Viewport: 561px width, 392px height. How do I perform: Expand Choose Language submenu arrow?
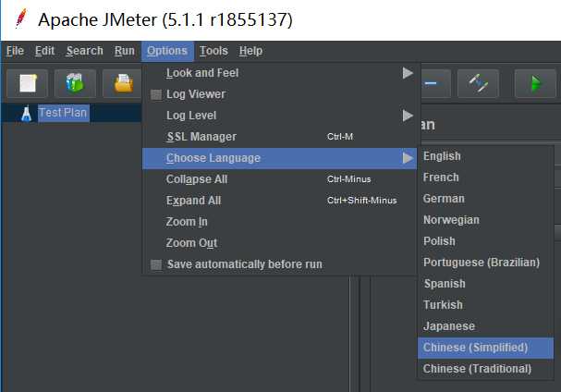[408, 158]
